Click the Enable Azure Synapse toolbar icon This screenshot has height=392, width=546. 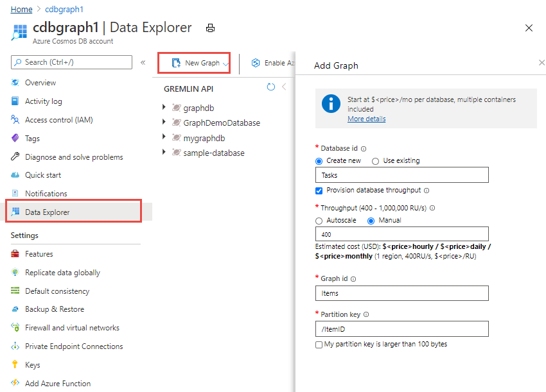pos(256,63)
